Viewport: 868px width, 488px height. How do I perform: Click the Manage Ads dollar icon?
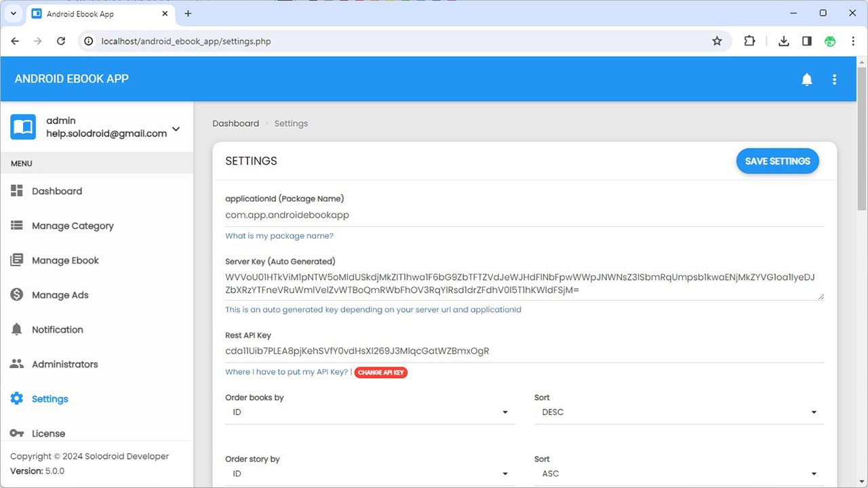coord(17,295)
